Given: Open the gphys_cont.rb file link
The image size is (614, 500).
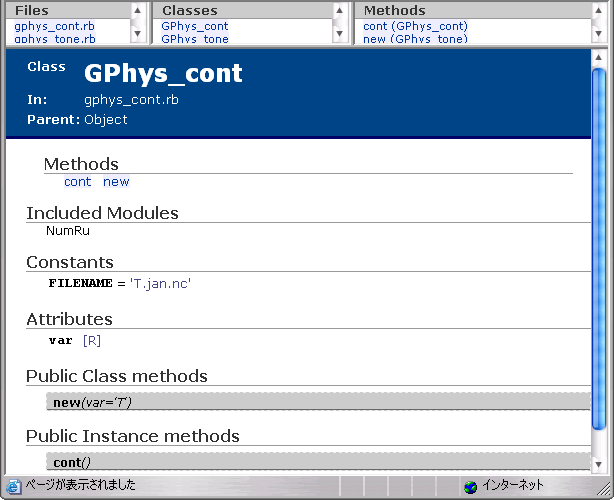Looking at the screenshot, I should pos(55,26).
